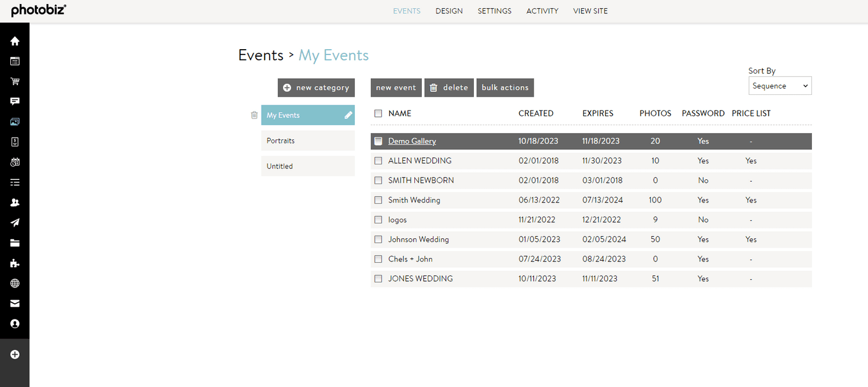Open the Sort By dropdown
This screenshot has width=868, height=387.
[779, 85]
